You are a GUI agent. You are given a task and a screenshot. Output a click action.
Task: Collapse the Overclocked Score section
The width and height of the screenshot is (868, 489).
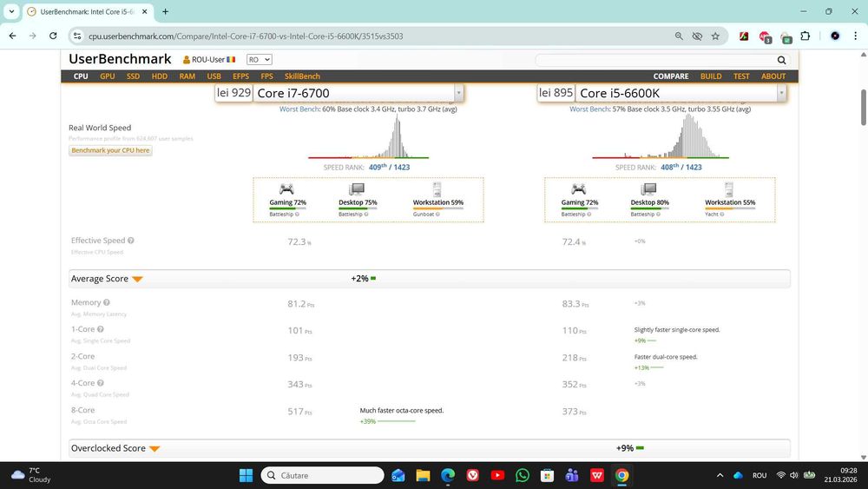(x=155, y=448)
